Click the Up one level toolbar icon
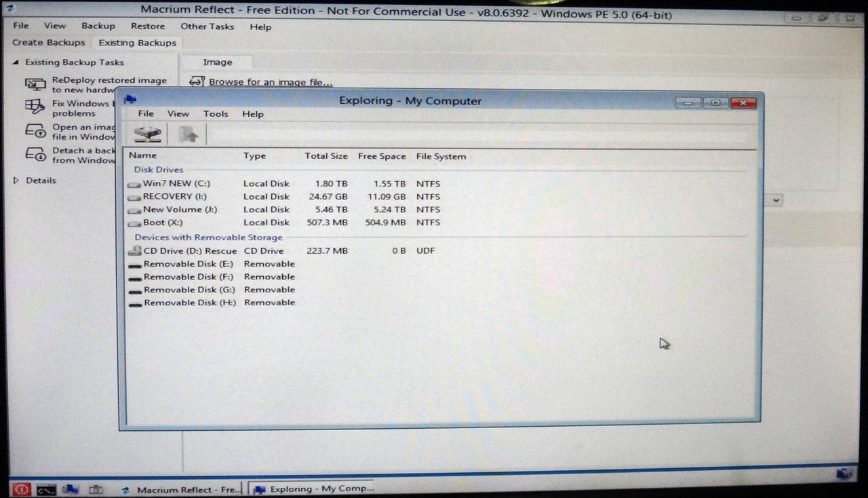The image size is (868, 498). [189, 134]
